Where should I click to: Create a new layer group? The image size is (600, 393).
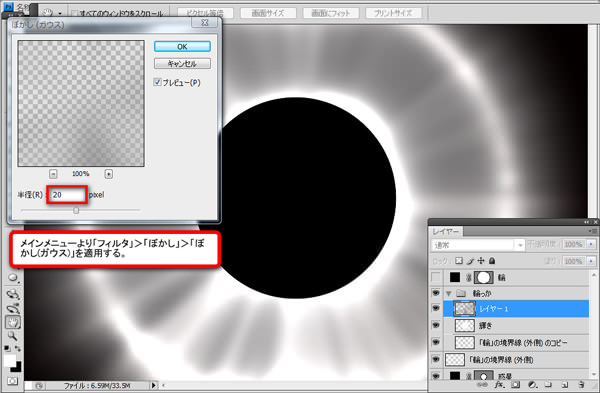point(548,385)
